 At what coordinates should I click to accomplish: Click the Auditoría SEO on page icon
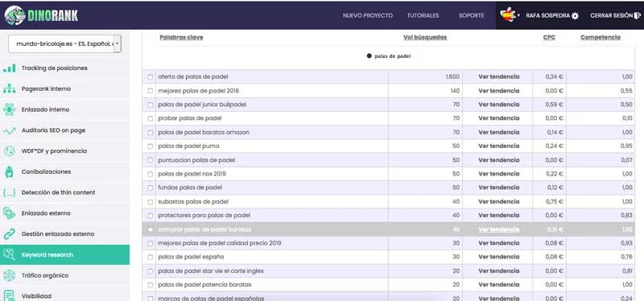[x=9, y=130]
